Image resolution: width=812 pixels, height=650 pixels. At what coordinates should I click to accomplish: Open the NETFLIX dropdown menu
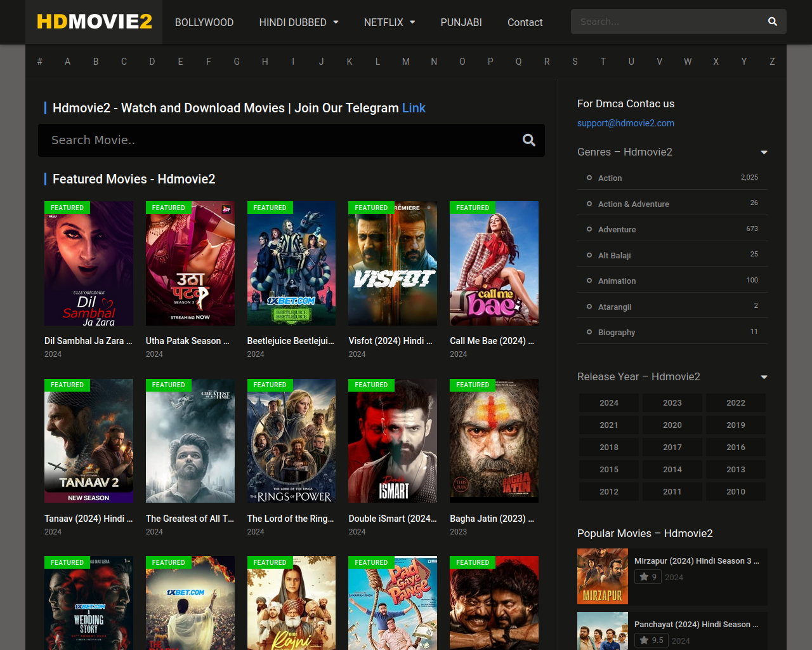[x=390, y=22]
